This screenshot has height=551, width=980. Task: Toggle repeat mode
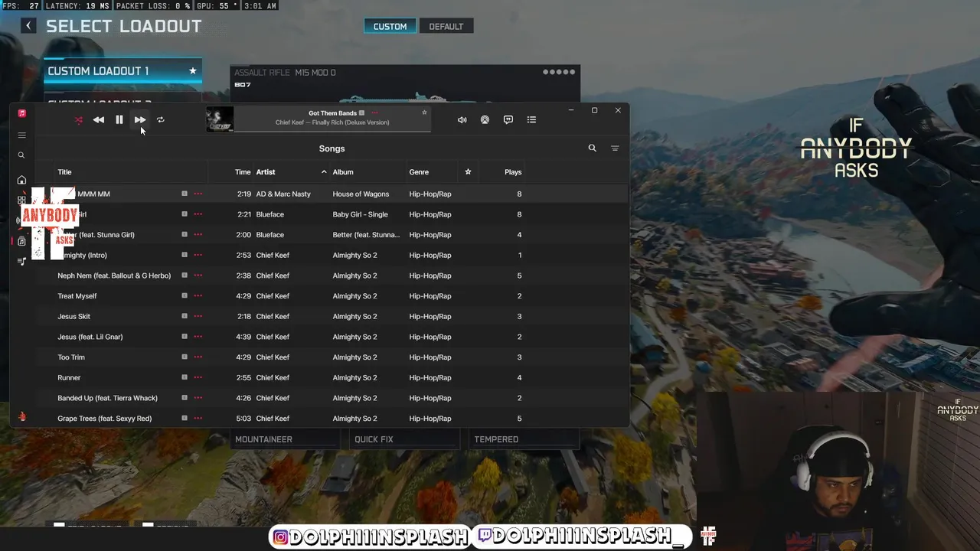[161, 119]
